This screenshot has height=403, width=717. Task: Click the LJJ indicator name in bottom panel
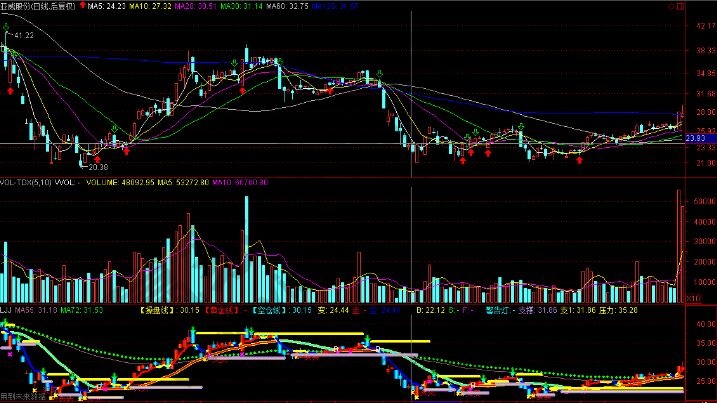7,311
